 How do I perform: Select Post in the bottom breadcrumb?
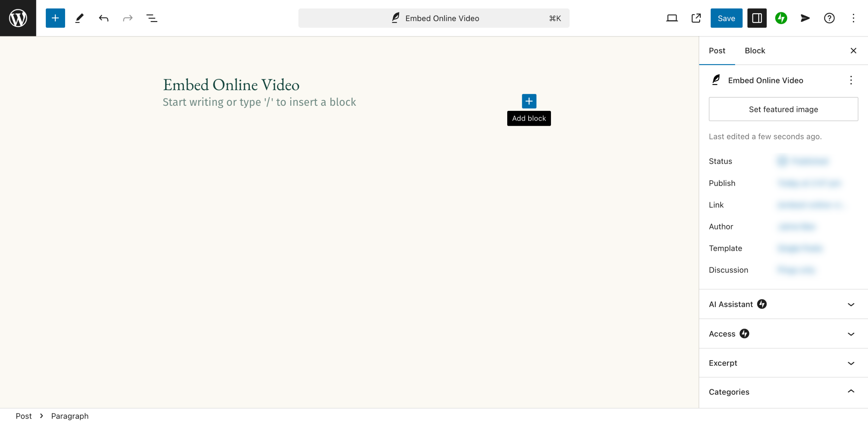[24, 416]
